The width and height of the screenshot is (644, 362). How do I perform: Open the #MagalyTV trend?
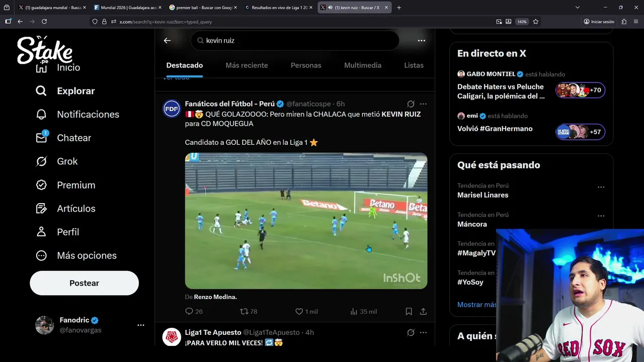pos(476,253)
